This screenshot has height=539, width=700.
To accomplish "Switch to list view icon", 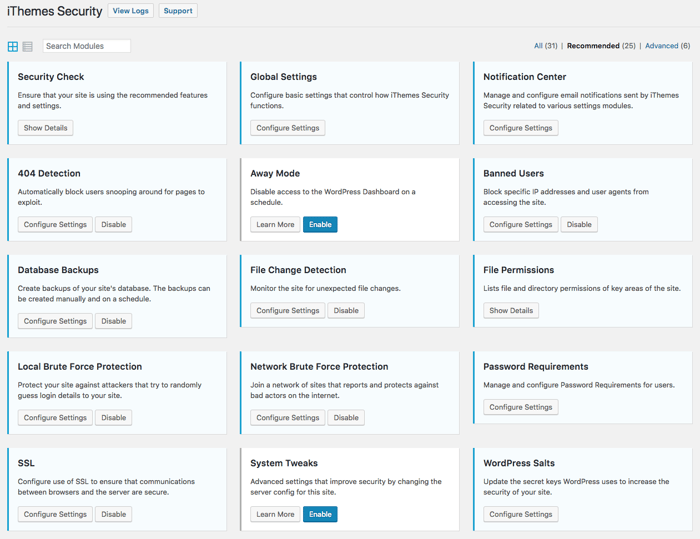I will (x=27, y=46).
